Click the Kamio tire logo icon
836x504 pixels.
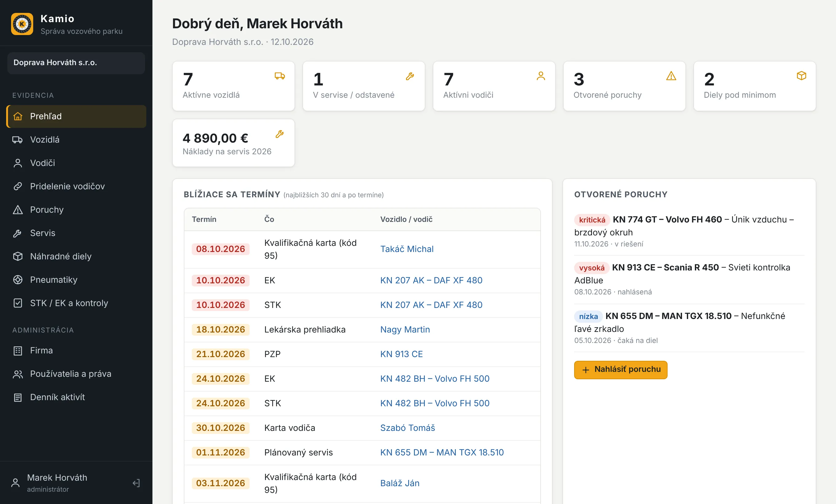point(22,24)
